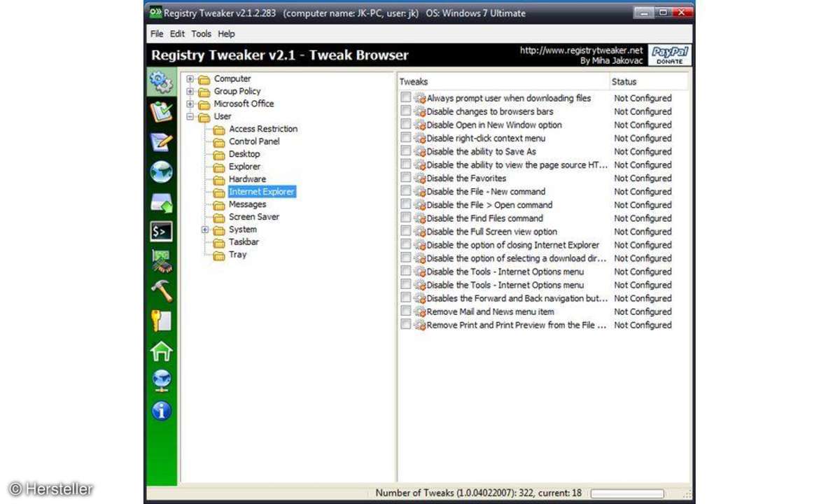The image size is (840, 504).
Task: Check Disable the Full Screen view option
Action: (406, 231)
